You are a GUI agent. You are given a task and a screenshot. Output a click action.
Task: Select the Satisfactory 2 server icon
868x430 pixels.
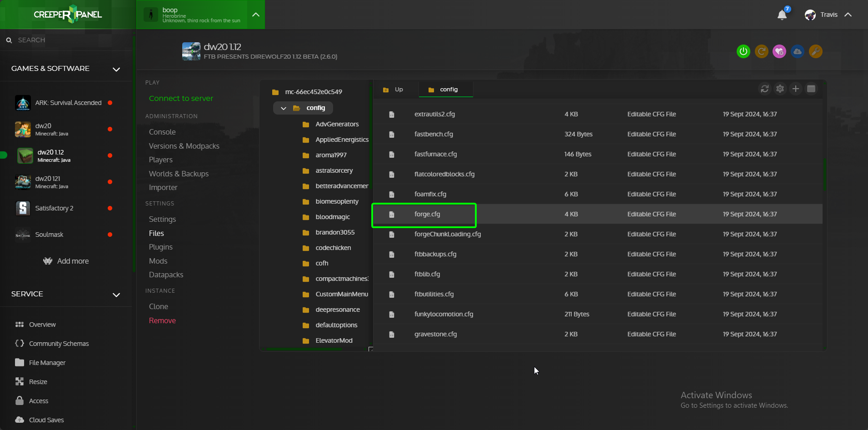coord(23,208)
